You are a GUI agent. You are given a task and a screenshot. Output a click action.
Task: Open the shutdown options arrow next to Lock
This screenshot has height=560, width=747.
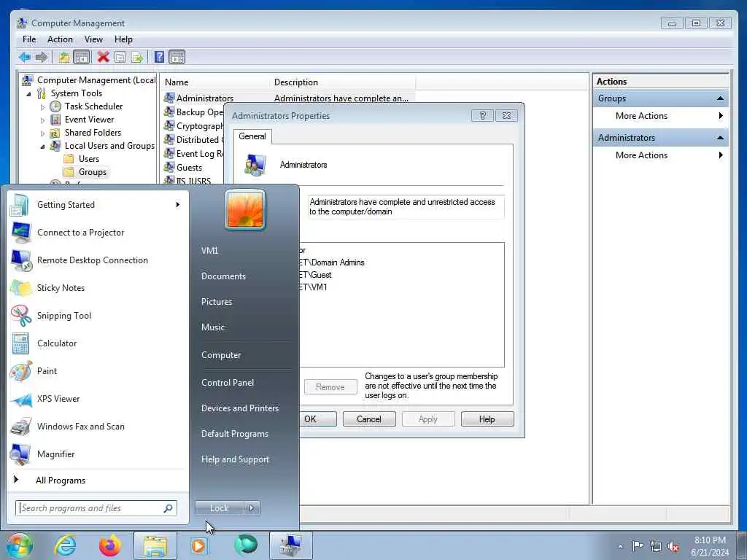point(252,508)
